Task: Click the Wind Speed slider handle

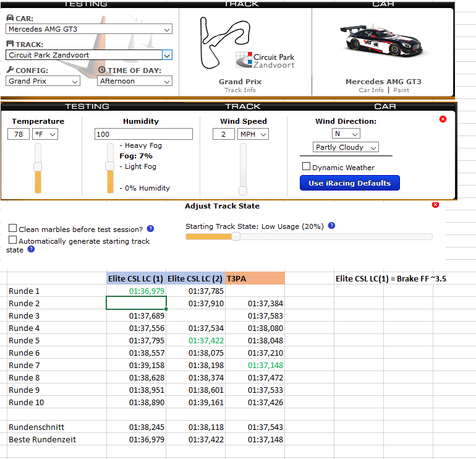Action: click(243, 191)
